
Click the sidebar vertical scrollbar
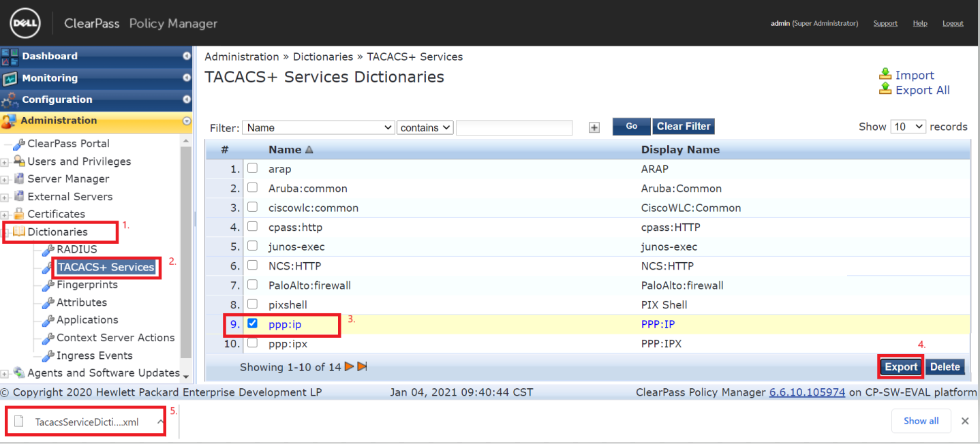(x=186, y=252)
